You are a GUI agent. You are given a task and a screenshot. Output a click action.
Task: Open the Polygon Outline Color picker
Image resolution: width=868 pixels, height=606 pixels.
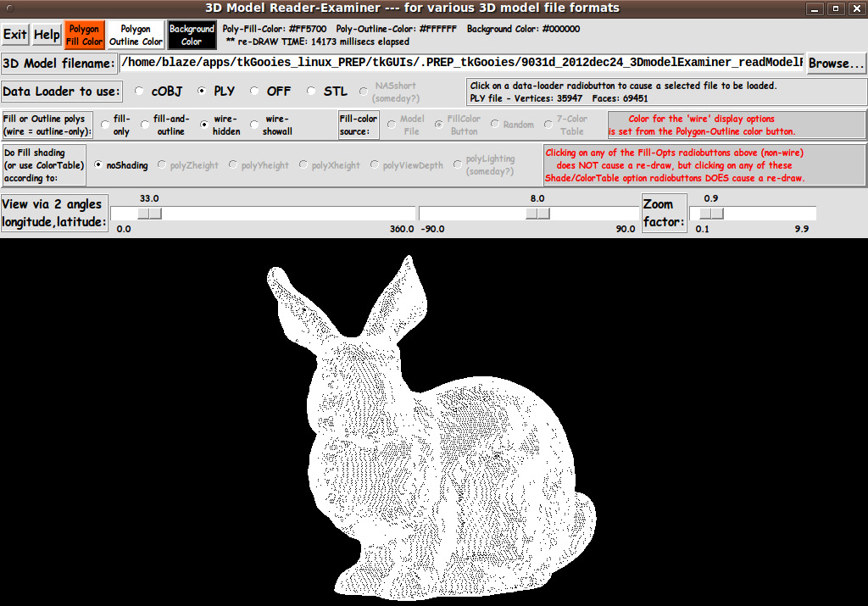pos(136,35)
